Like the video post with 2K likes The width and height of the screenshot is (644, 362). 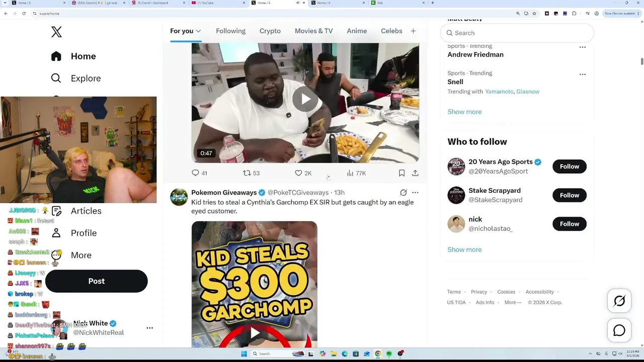click(303, 173)
